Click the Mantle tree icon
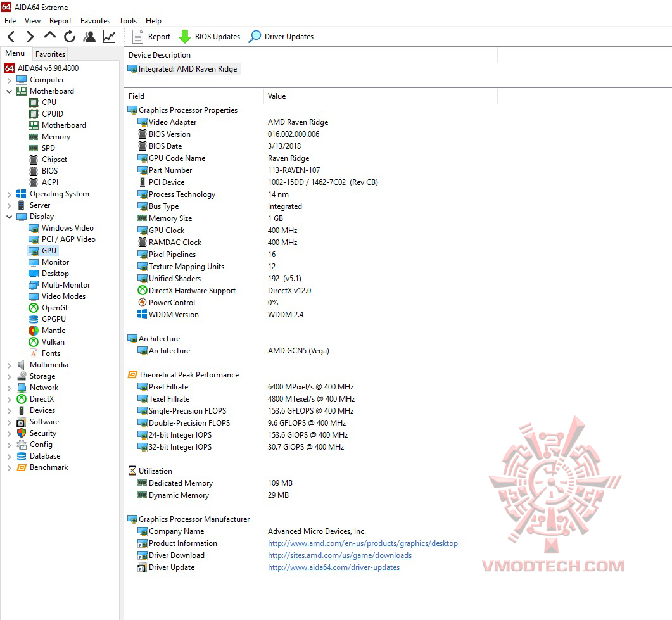This screenshot has width=672, height=620. (34, 331)
